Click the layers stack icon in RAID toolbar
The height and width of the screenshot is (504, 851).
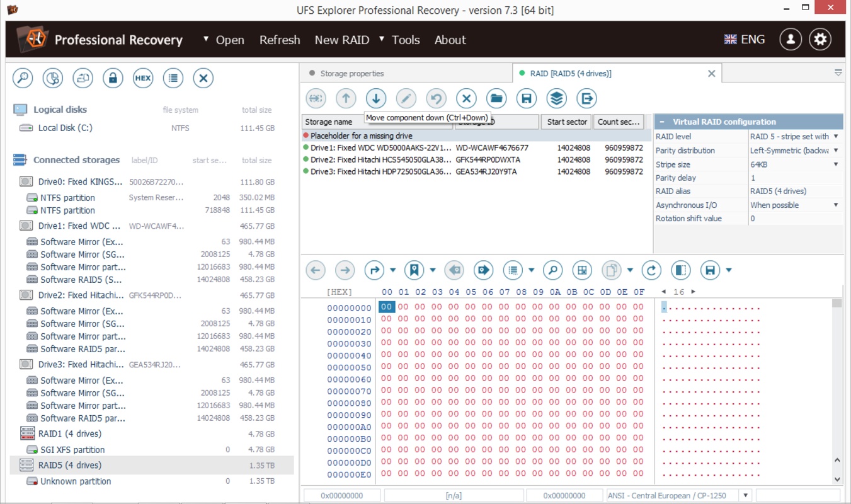pos(556,98)
